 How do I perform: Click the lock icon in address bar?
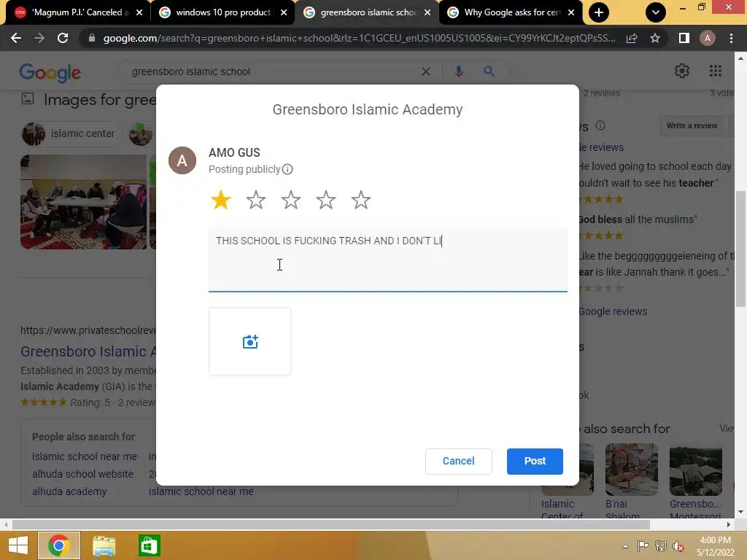click(x=92, y=38)
